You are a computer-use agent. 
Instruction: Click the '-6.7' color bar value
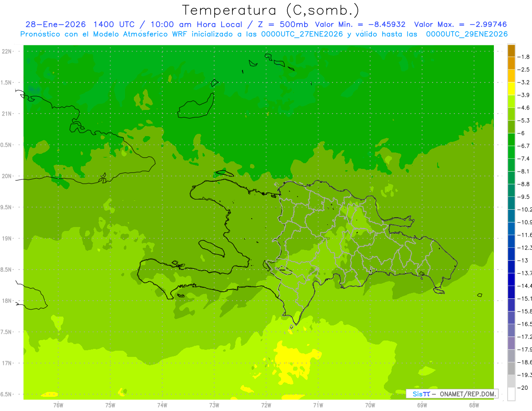(524, 146)
